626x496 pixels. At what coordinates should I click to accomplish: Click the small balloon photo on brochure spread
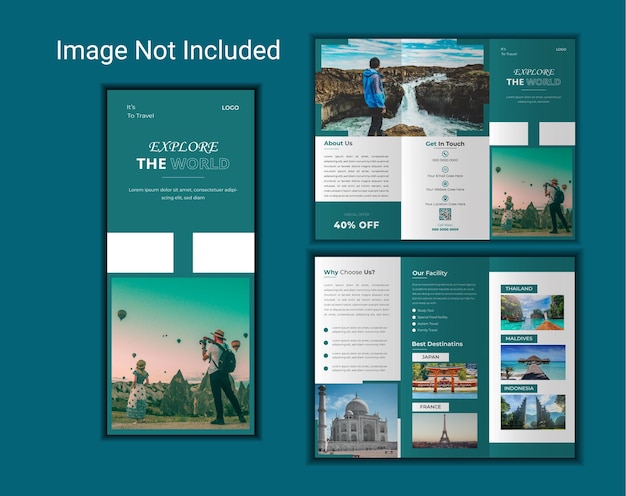[532, 192]
